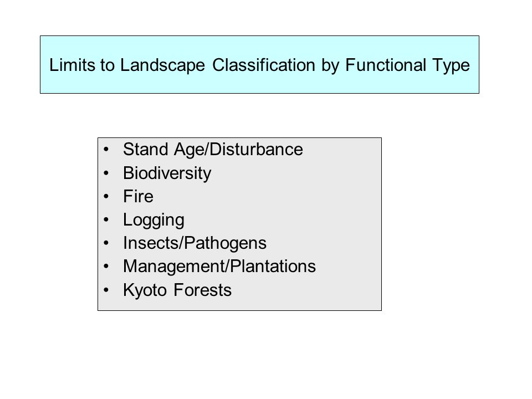Click the word 'Type' in title

(x=451, y=65)
